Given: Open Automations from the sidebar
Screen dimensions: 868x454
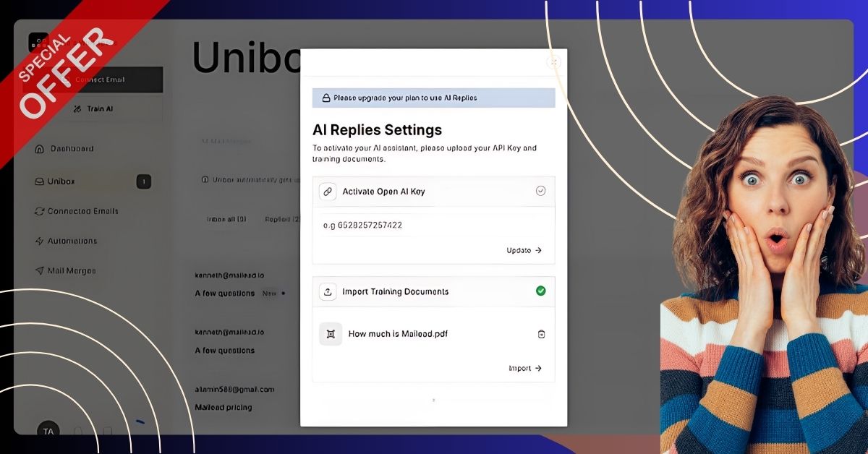Looking at the screenshot, I should (x=66, y=241).
